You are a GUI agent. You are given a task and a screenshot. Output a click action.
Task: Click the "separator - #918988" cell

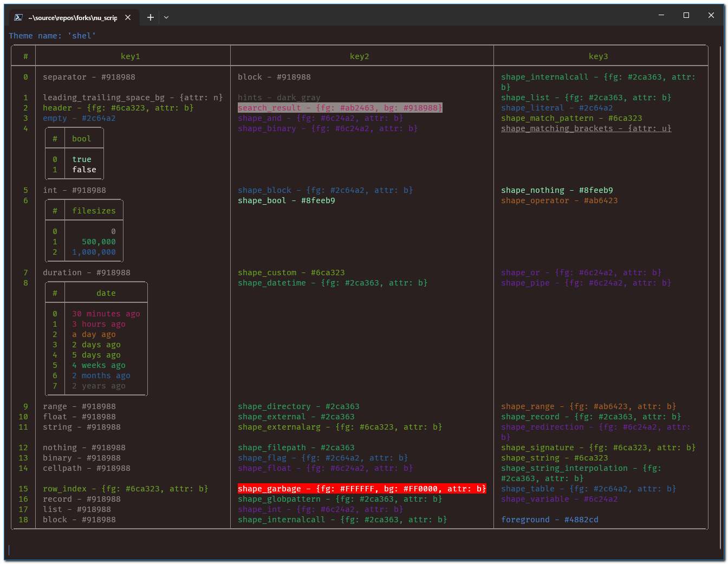coord(89,77)
